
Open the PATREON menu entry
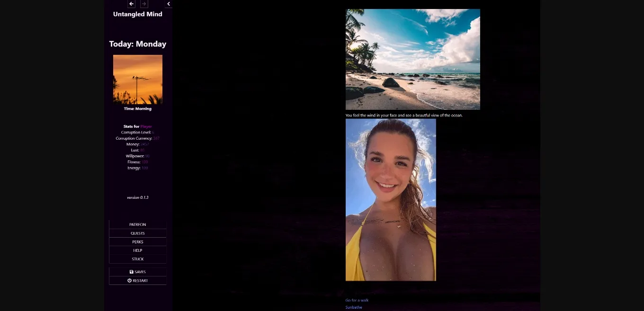click(137, 224)
